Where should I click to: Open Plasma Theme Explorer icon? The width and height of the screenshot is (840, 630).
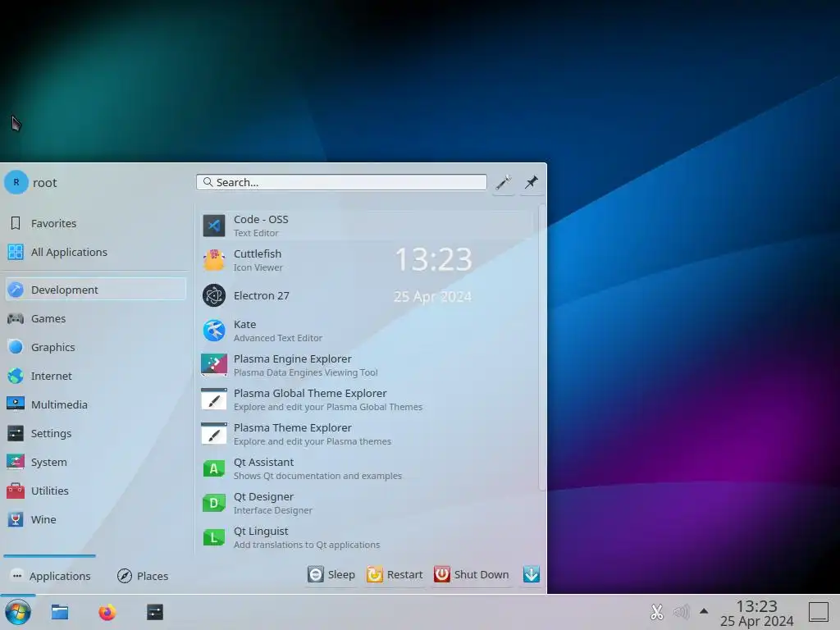click(x=214, y=434)
